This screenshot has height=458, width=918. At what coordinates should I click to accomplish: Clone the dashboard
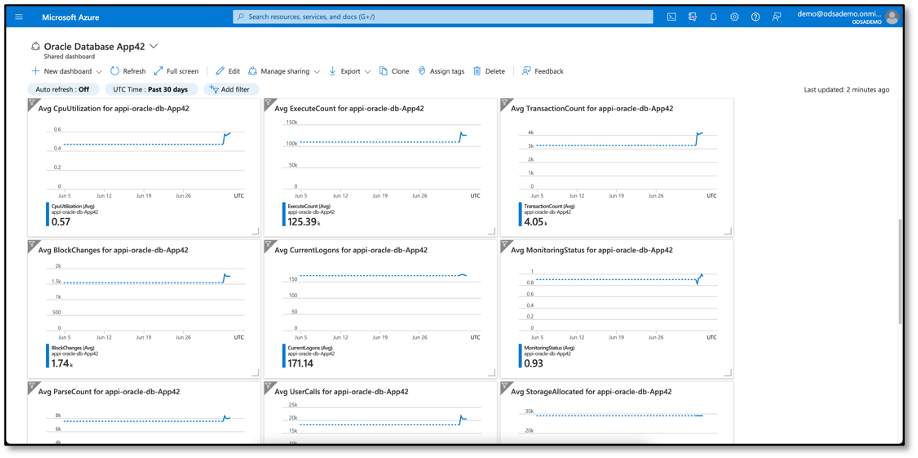click(394, 71)
